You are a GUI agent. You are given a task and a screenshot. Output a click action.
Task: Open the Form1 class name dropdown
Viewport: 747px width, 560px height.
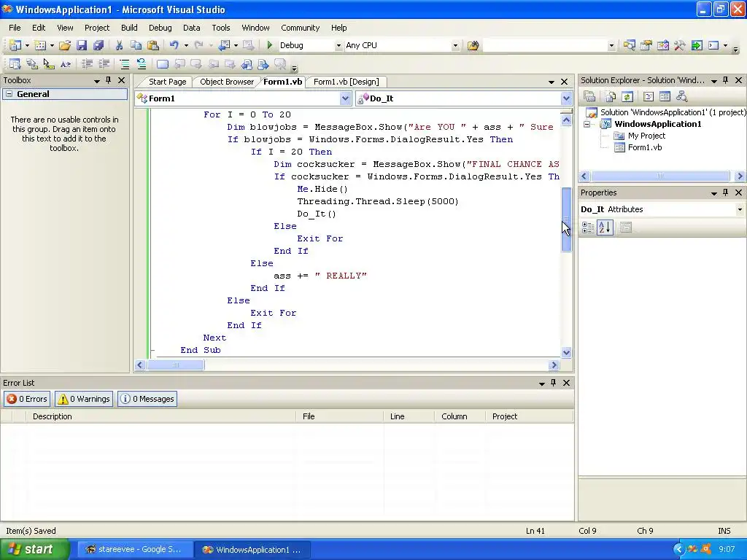tap(345, 98)
